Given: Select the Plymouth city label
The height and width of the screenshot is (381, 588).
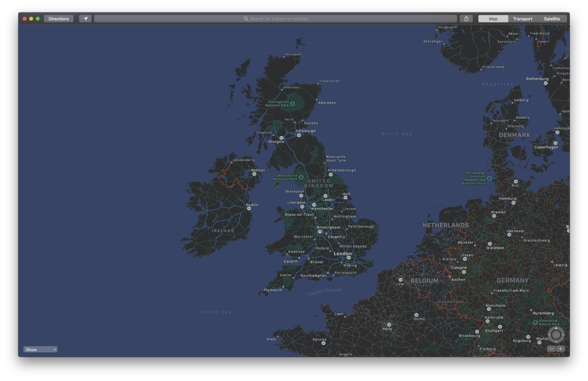Looking at the screenshot, I should click(273, 290).
